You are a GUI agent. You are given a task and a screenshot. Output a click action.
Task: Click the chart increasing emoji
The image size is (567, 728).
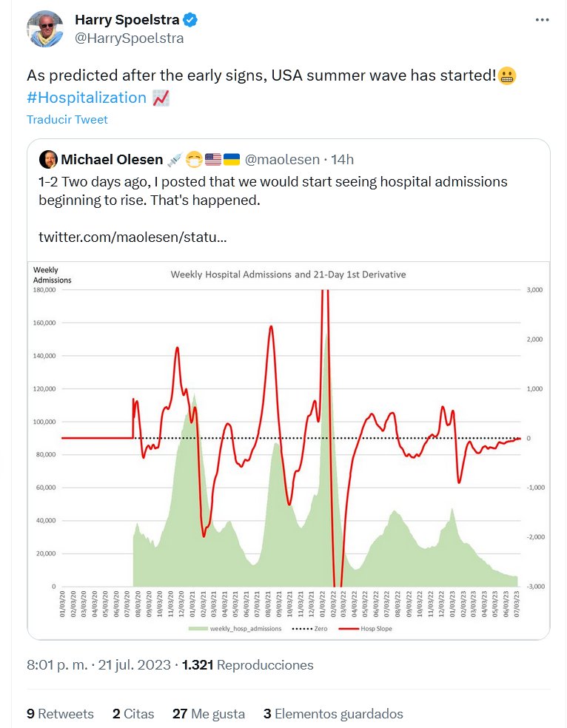coord(161,98)
